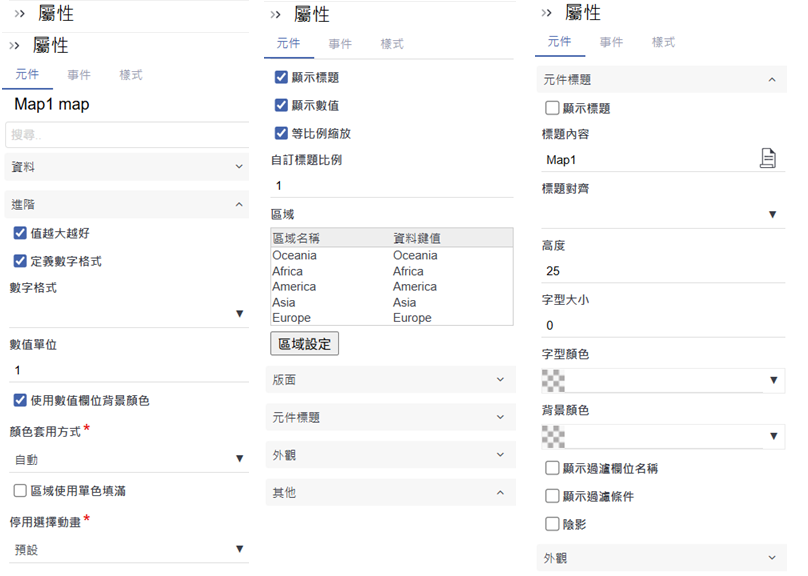Collapse panel via >> icon directly above Map1 map
Screen dimensions: 808x576
point(15,46)
